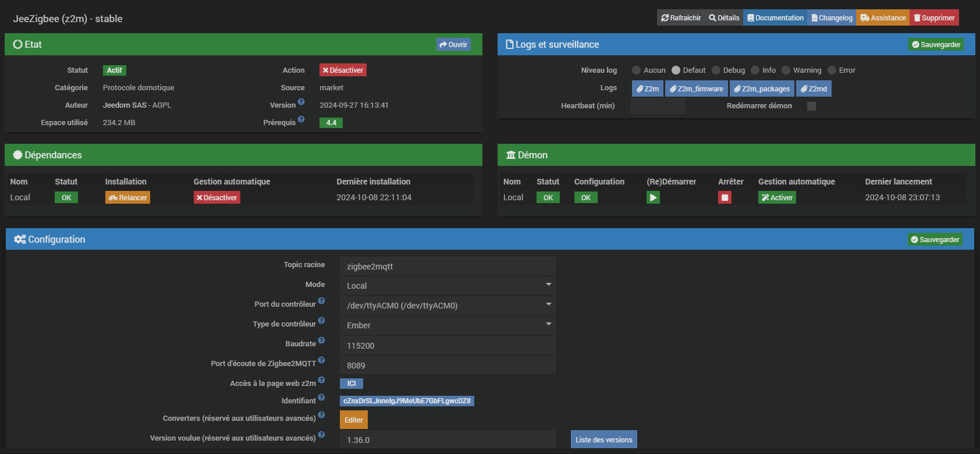Click the Logs et surveillance file icon
The image size is (980, 454).
click(510, 44)
